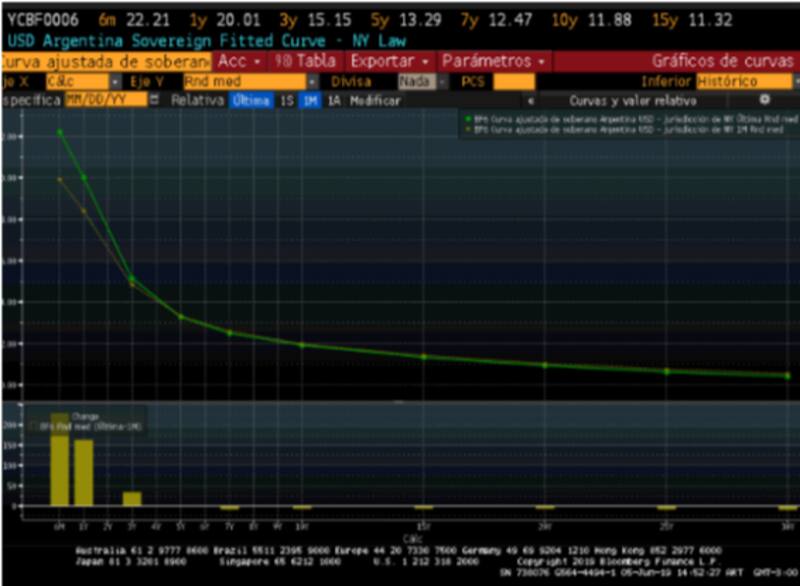Open the calendar date picker icon
Viewport: 800px width, 586px height.
(x=154, y=101)
